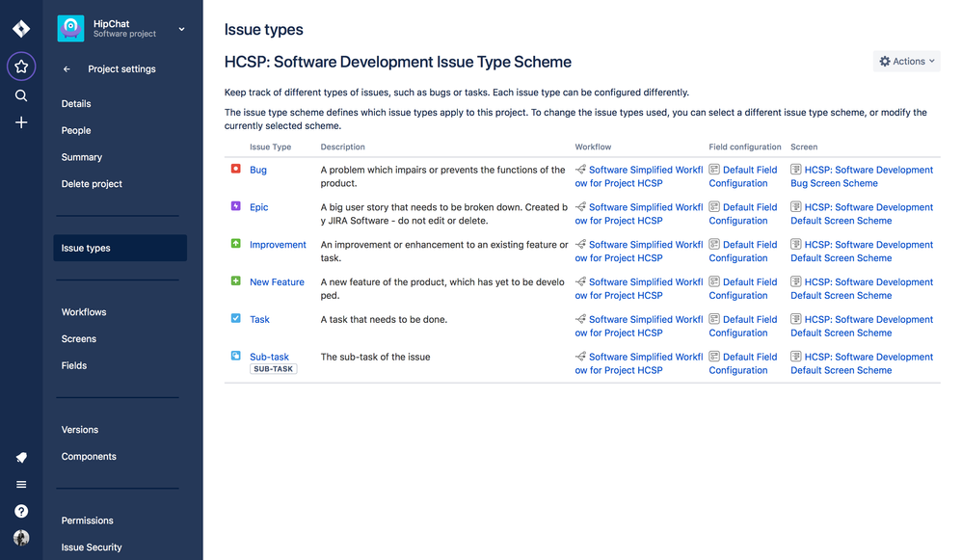Click the blue Task checkmark icon
Viewport: 962px width, 560px height.
click(235, 318)
